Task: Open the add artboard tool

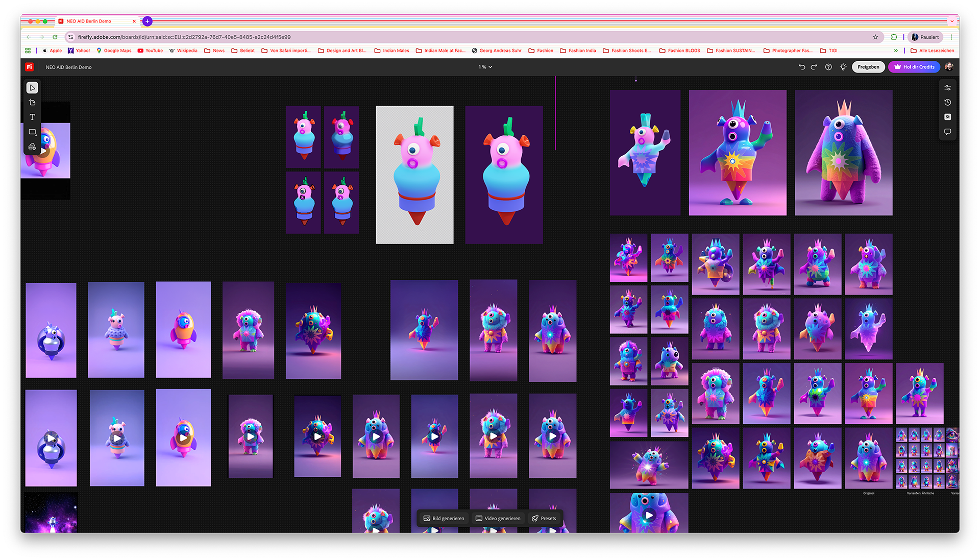Action: [32, 103]
